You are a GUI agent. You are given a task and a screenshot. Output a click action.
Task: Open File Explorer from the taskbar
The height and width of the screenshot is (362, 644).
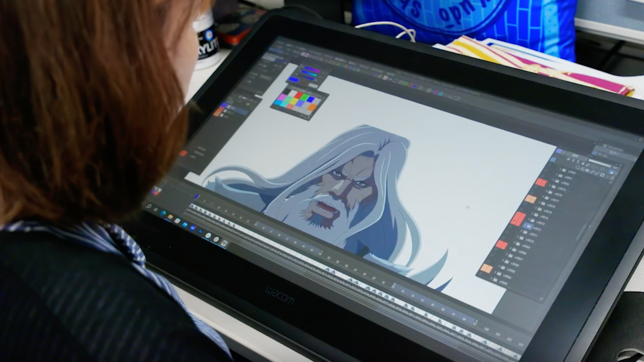tap(170, 217)
